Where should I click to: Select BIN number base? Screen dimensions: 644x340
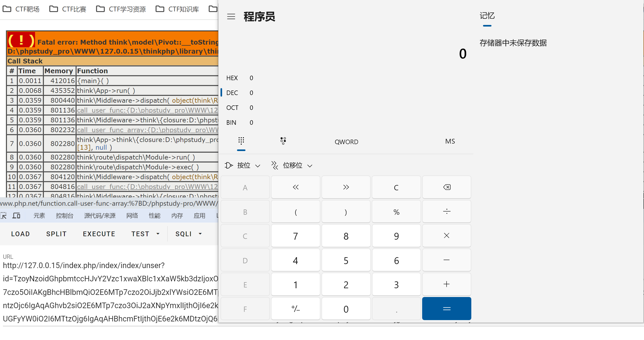(x=240, y=123)
